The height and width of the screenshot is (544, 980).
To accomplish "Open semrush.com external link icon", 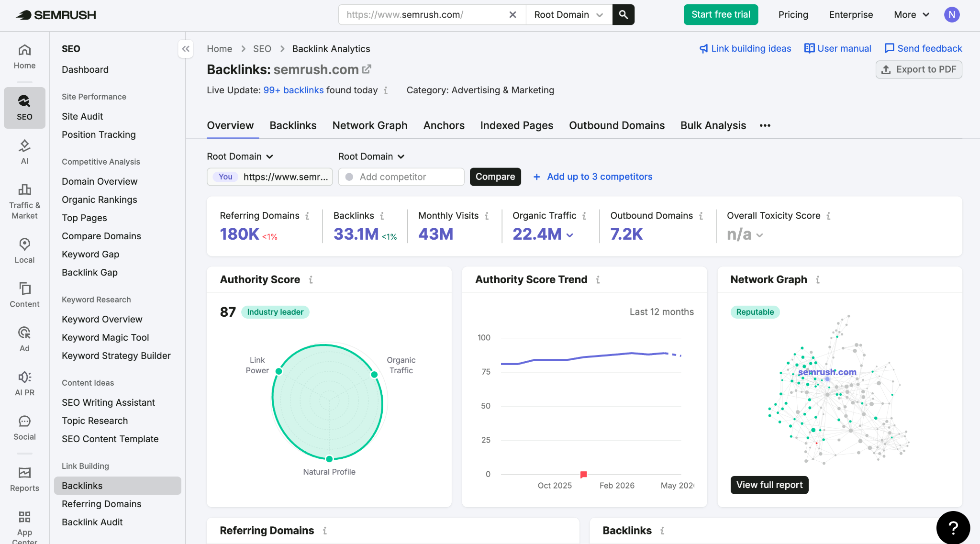I will [x=367, y=69].
